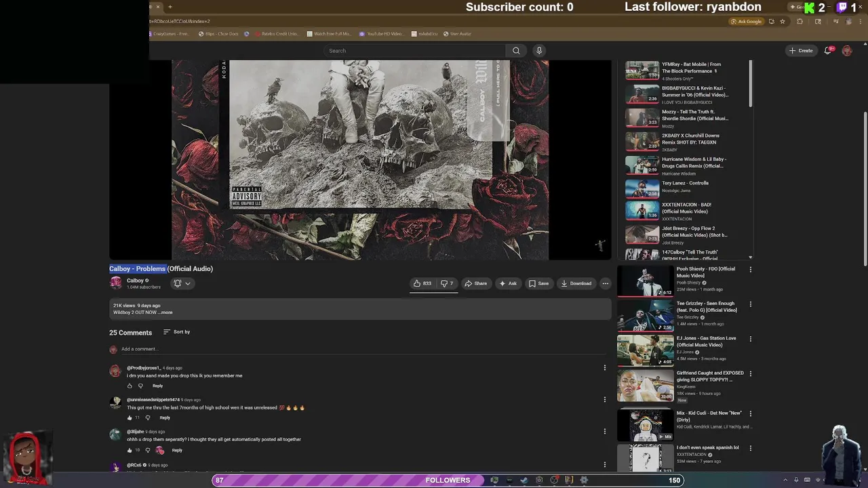Viewport: 868px width, 488px height.
Task: Click the Calboy channel avatar
Action: pyautogui.click(x=116, y=283)
